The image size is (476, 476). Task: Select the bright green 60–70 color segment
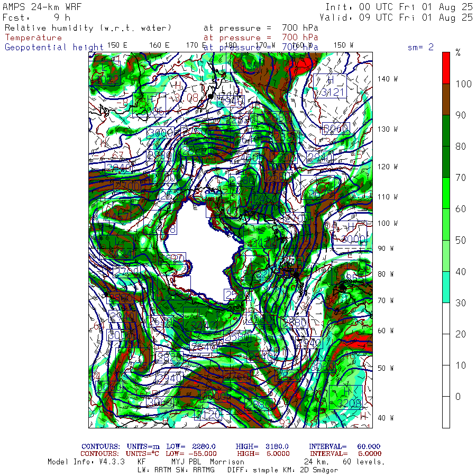click(446, 193)
